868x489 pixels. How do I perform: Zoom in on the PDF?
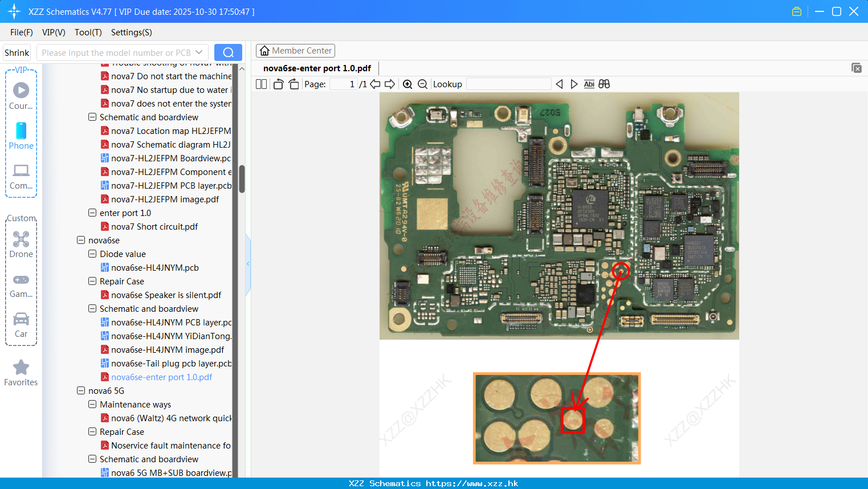tap(407, 84)
